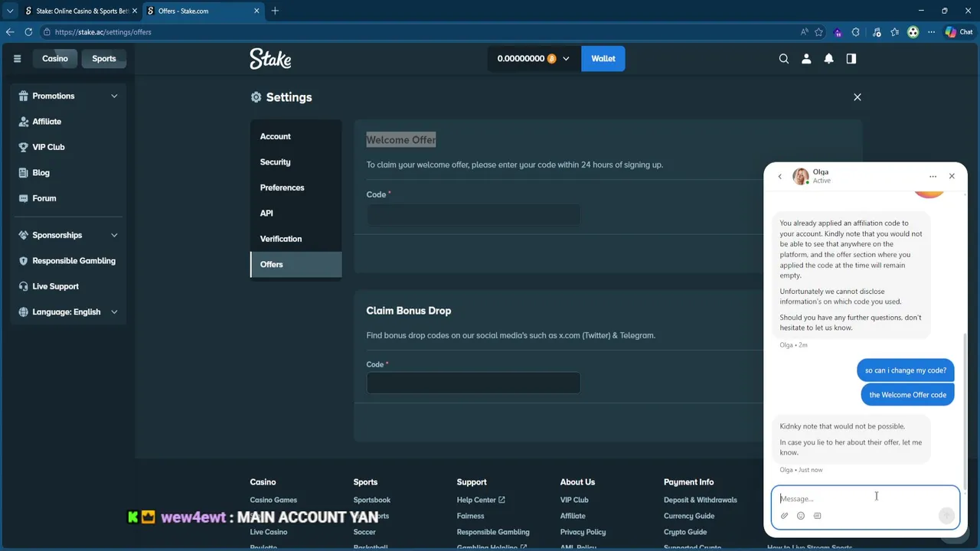The width and height of the screenshot is (980, 551).
Task: Click the highlighted Welcome Offer heading
Action: (x=401, y=140)
